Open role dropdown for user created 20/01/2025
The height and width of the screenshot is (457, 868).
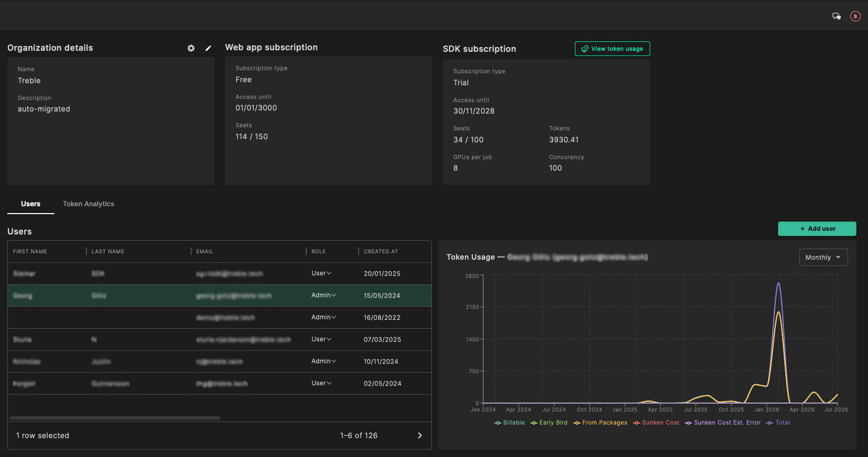pyautogui.click(x=321, y=273)
